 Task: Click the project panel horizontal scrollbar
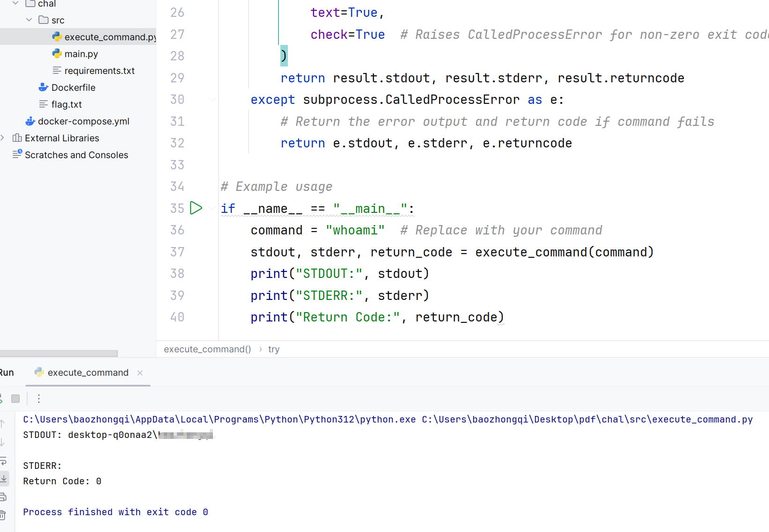pos(59,353)
